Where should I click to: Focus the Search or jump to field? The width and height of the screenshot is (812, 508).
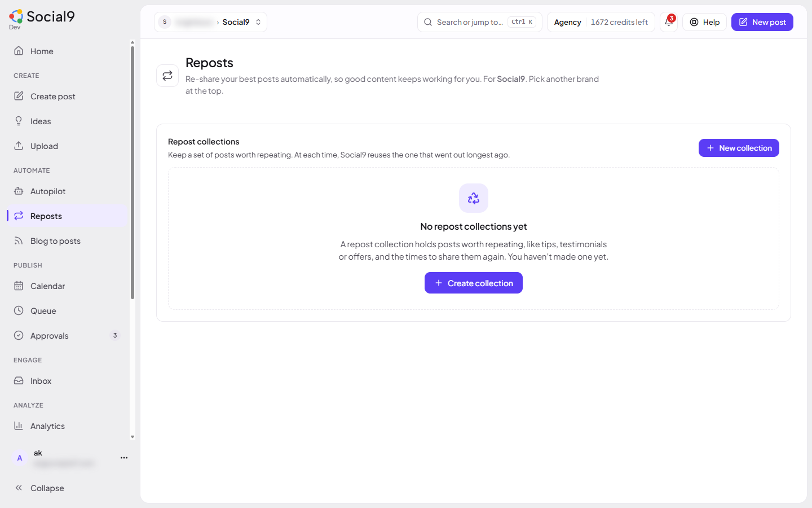coord(480,22)
